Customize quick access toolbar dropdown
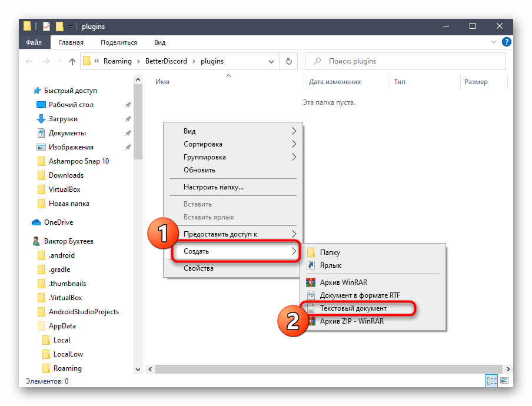The height and width of the screenshot is (406, 532). coord(70,27)
